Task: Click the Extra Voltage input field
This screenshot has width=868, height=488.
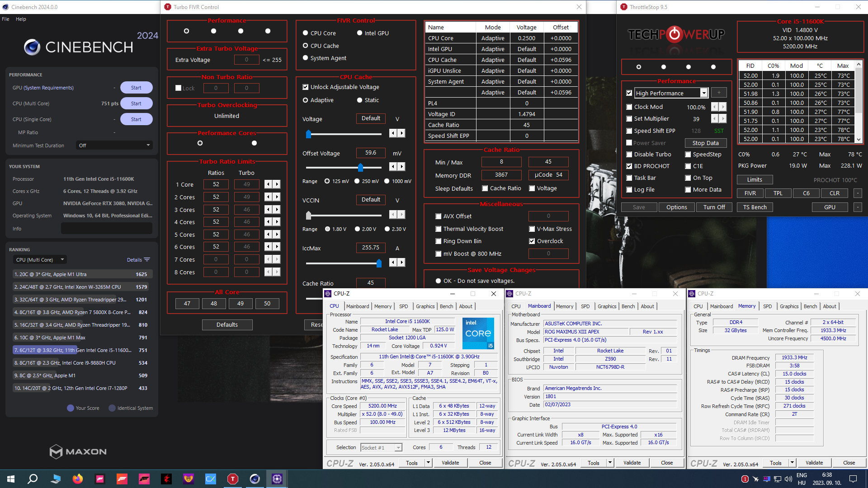Action: [x=246, y=60]
